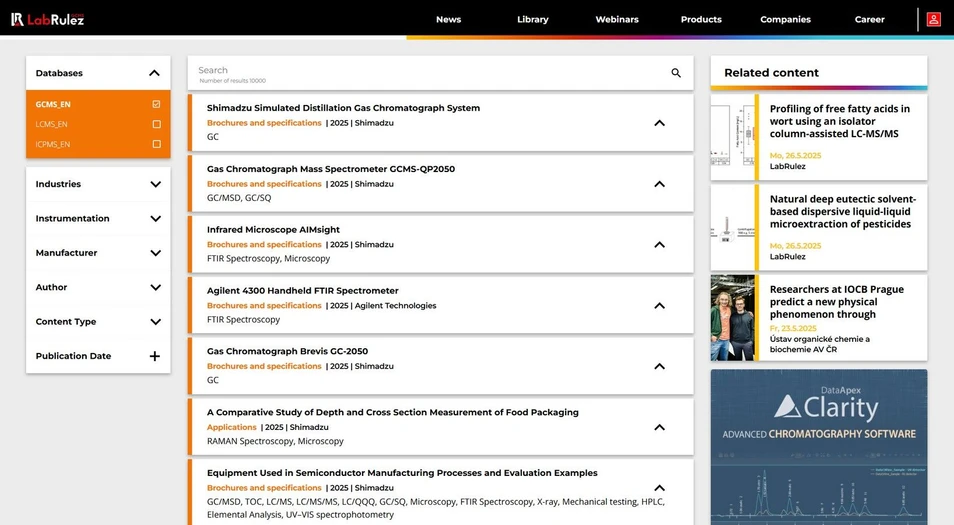Enable the LCMS_EN database checkbox
Screen dimensions: 954x525
pos(156,124)
